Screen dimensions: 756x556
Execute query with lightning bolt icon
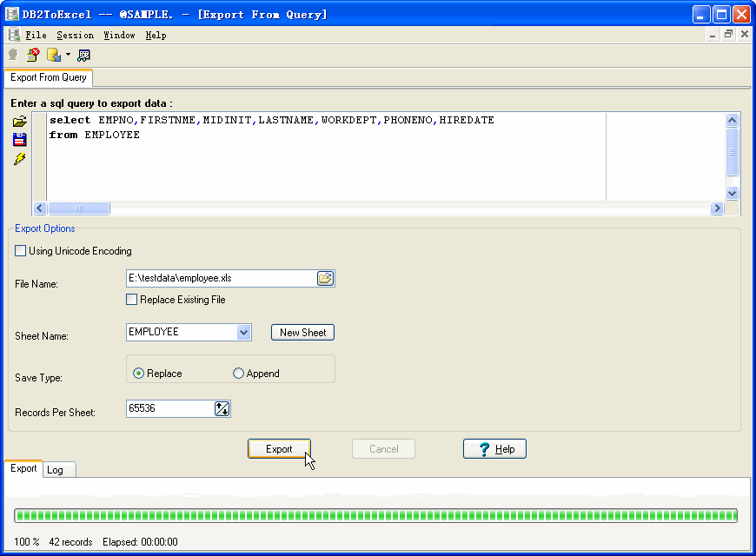pyautogui.click(x=20, y=159)
